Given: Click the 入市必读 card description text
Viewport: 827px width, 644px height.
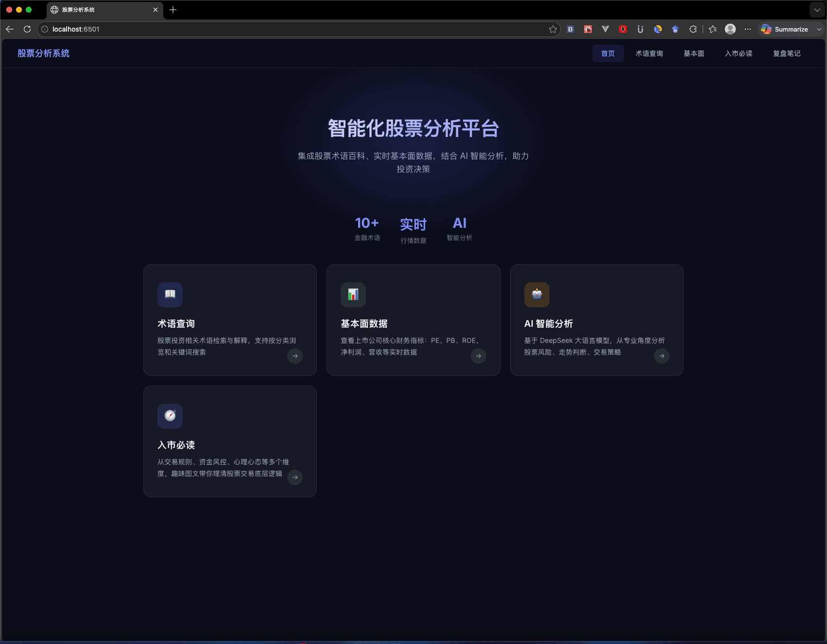Looking at the screenshot, I should 224,468.
